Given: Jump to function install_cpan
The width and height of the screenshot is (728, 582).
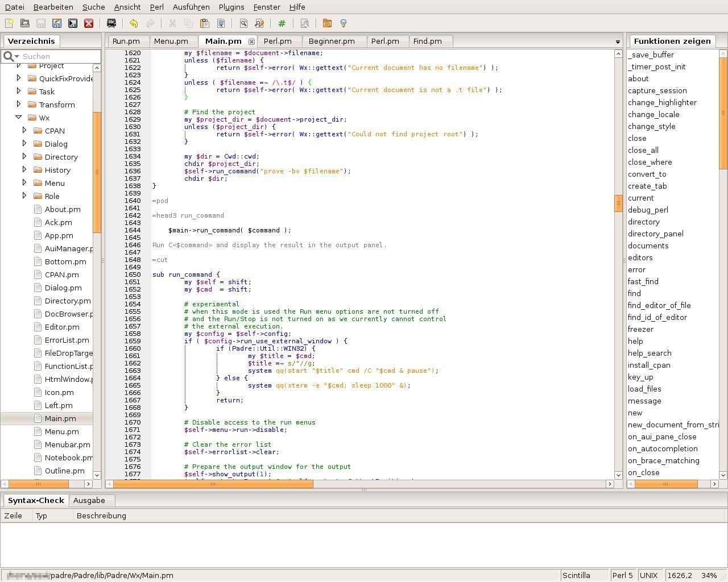Looking at the screenshot, I should click(x=649, y=365).
